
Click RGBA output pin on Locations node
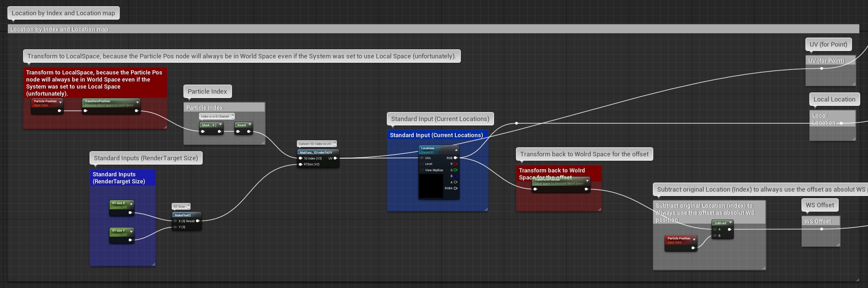(455, 188)
